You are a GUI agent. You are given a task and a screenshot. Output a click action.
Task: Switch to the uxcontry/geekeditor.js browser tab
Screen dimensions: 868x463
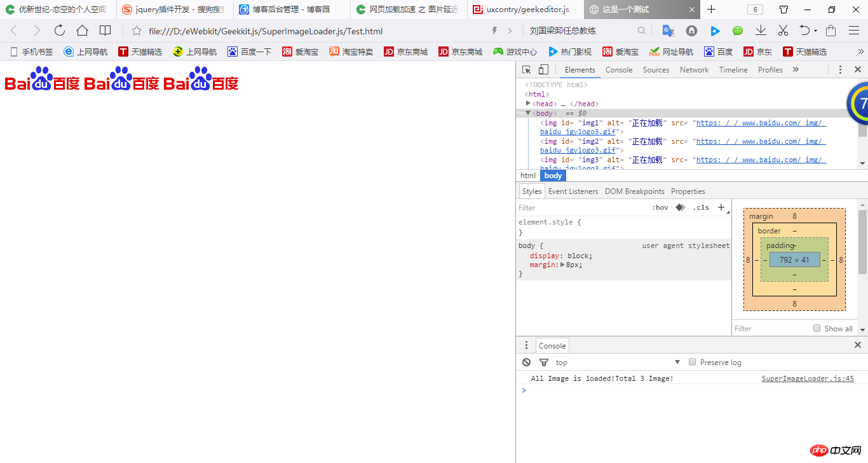tap(524, 10)
